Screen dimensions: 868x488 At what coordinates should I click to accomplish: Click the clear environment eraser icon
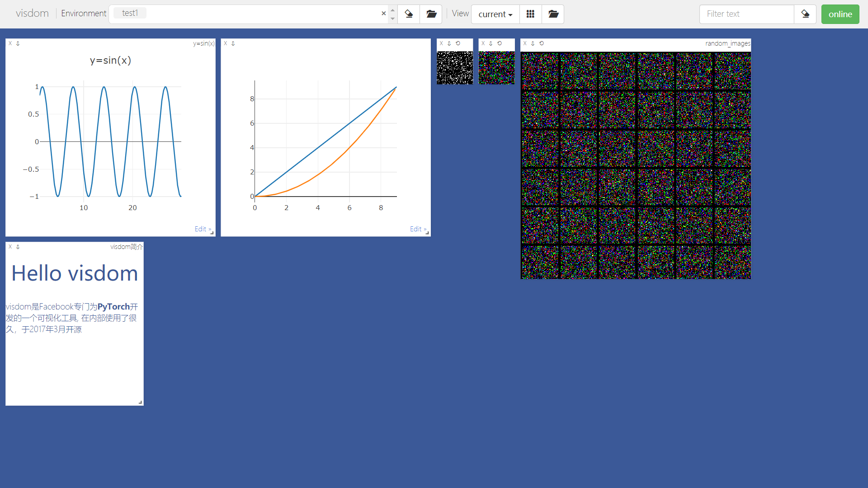click(x=409, y=14)
